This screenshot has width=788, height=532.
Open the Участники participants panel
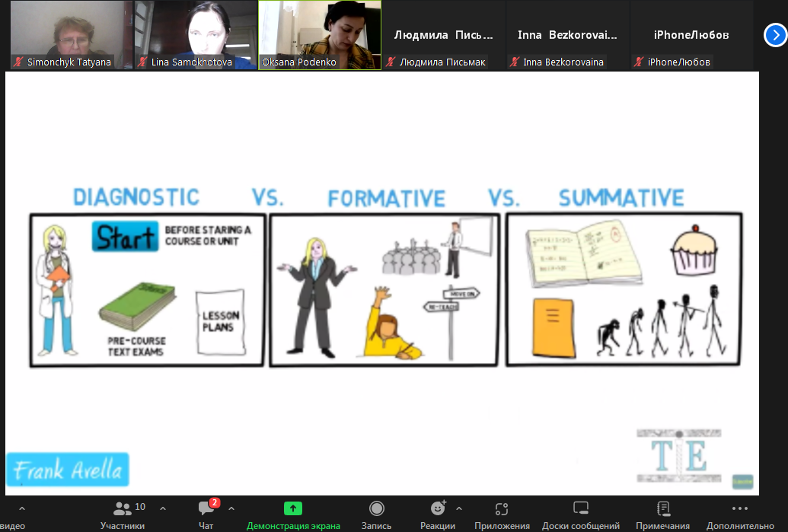tap(122, 514)
